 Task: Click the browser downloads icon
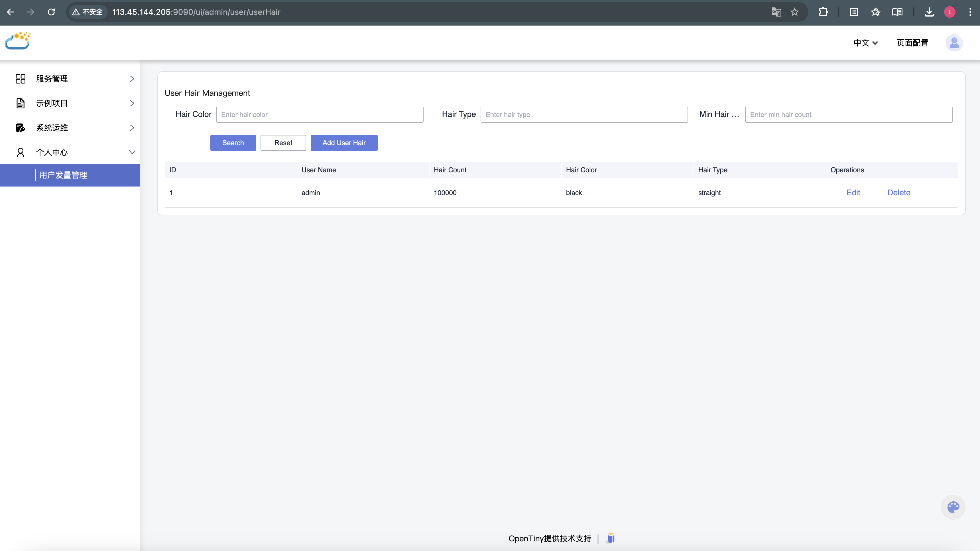(929, 12)
